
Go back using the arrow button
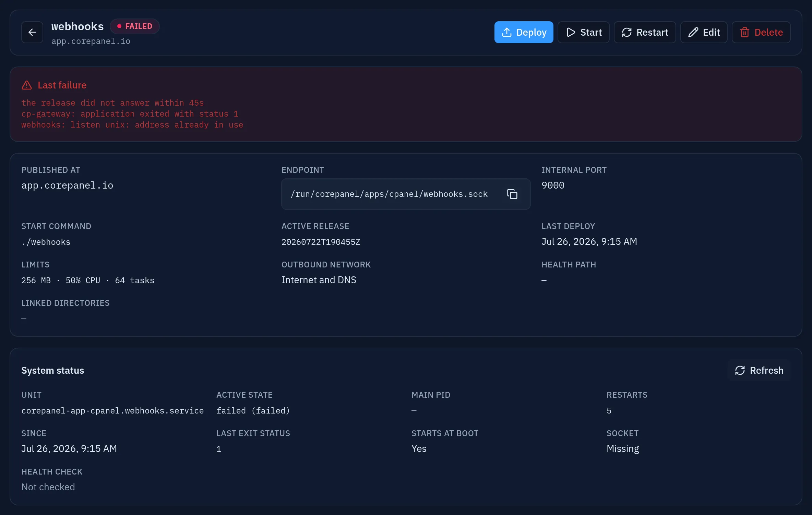coord(32,32)
